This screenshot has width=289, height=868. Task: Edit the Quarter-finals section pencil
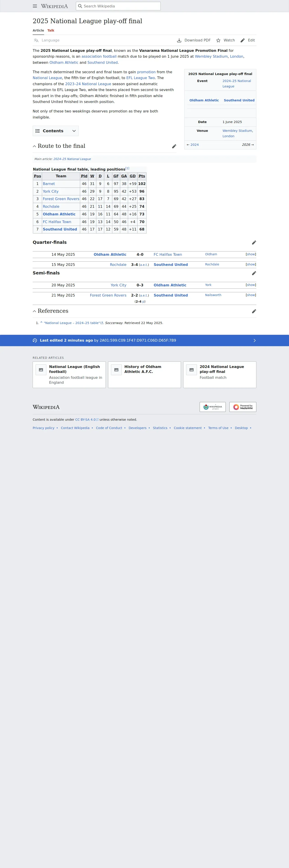[x=254, y=243]
